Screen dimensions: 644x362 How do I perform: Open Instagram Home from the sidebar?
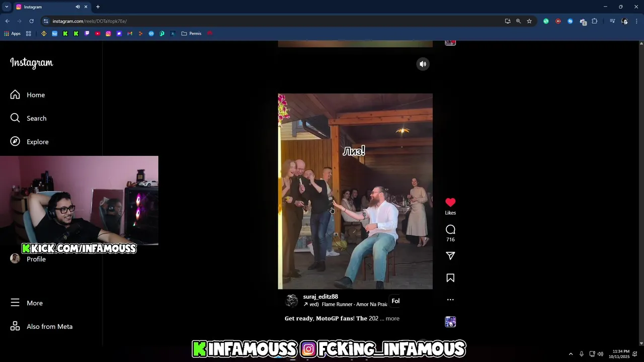point(28,95)
